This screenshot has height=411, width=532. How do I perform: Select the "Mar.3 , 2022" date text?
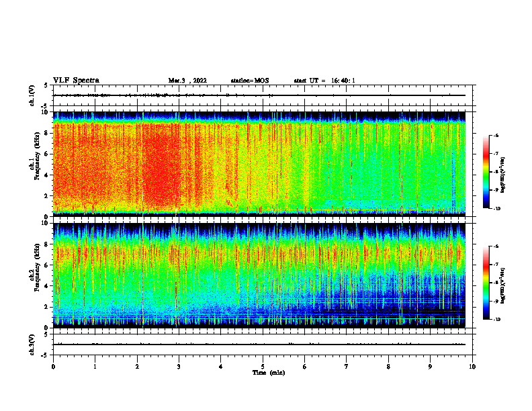tap(187, 81)
